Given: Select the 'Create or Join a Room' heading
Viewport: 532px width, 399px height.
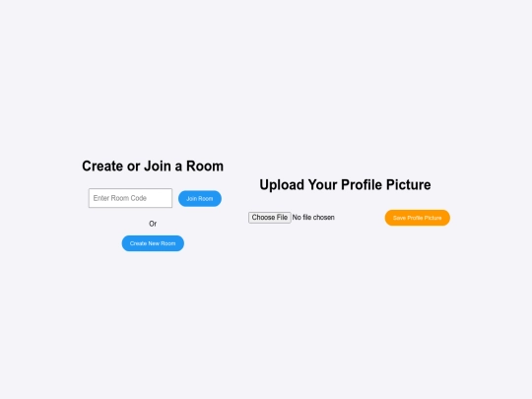Looking at the screenshot, I should coord(153,166).
